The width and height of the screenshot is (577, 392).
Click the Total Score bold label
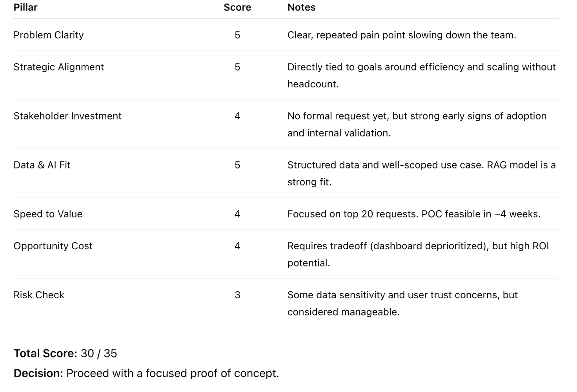(x=46, y=354)
